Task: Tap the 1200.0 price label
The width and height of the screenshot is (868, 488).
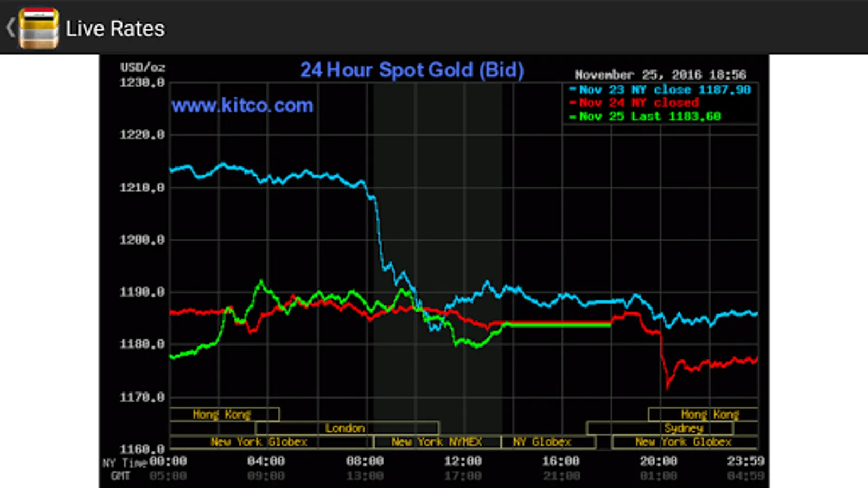Action: [142, 240]
